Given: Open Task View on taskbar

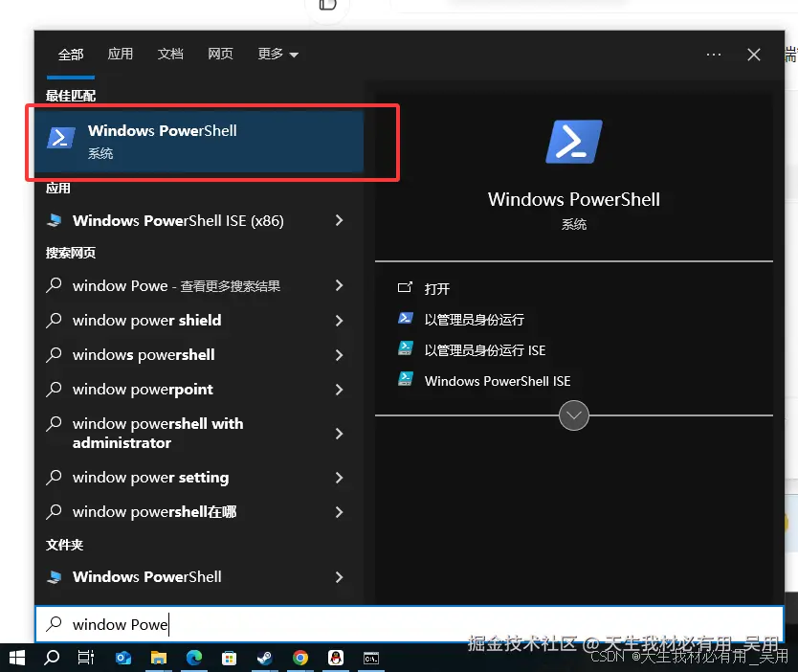Looking at the screenshot, I should 85,658.
